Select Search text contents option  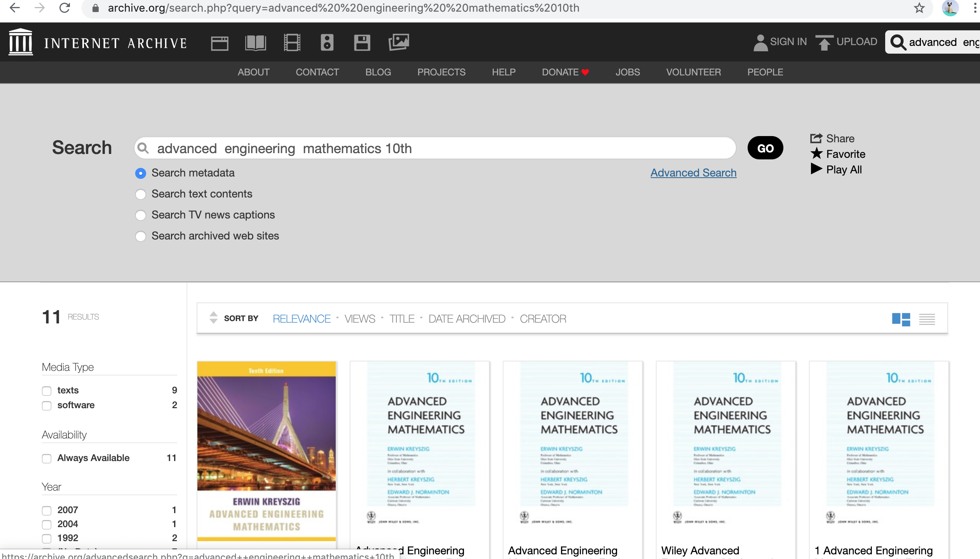pyautogui.click(x=140, y=194)
